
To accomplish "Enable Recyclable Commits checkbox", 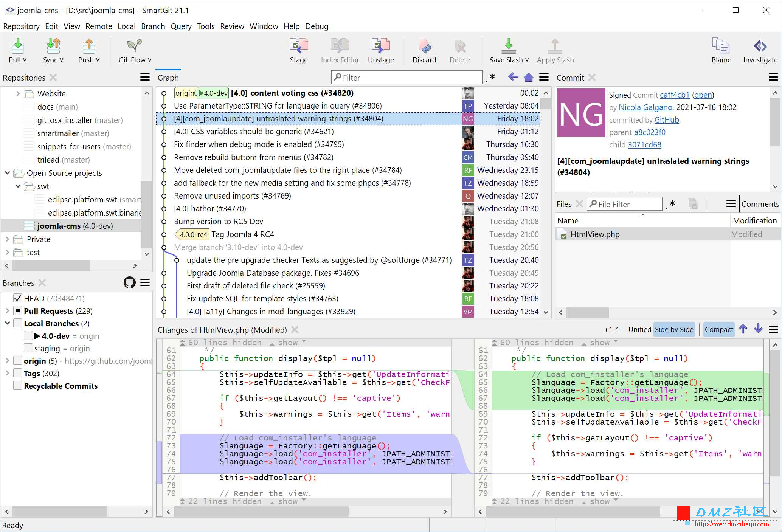I will (17, 386).
